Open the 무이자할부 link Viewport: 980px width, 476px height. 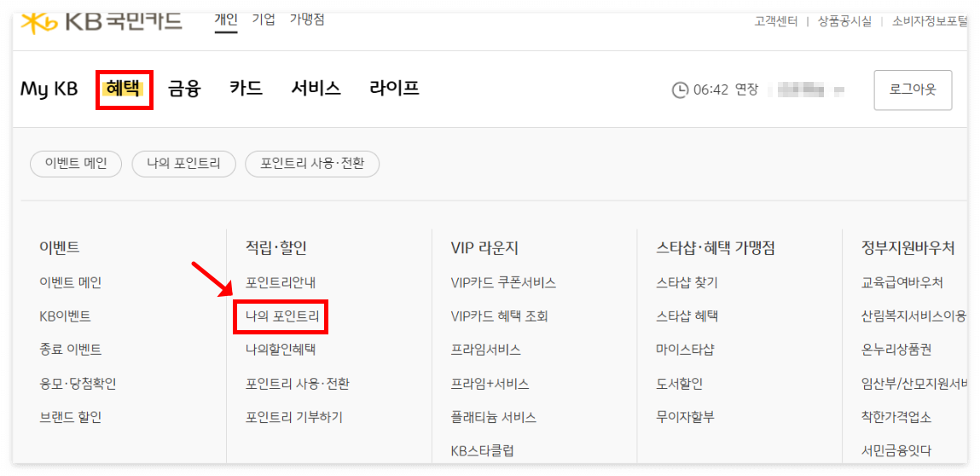click(685, 417)
